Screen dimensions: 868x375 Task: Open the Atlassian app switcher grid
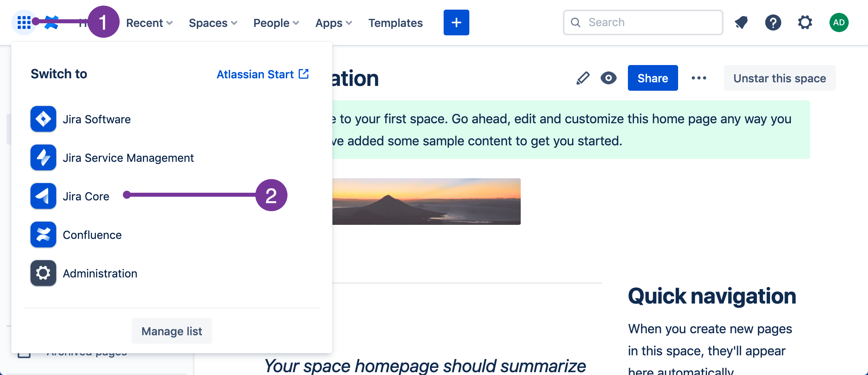pos(24,22)
